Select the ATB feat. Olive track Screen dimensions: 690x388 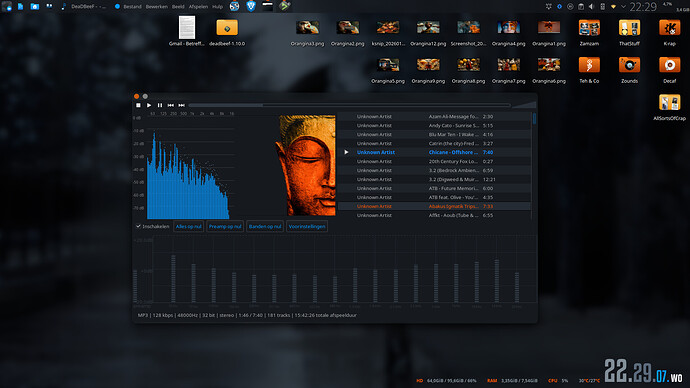pyautogui.click(x=434, y=198)
